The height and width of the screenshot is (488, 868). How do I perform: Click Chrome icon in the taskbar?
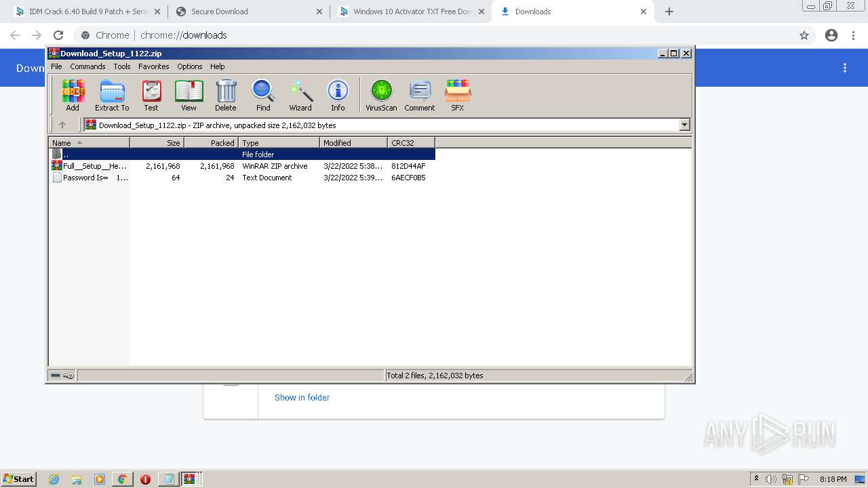122,479
